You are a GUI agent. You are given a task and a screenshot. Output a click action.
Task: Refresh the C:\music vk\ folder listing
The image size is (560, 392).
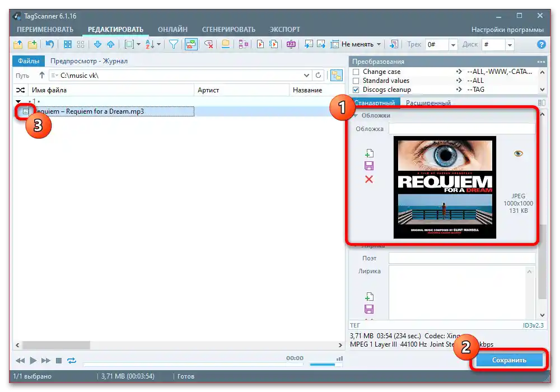pyautogui.click(x=318, y=76)
